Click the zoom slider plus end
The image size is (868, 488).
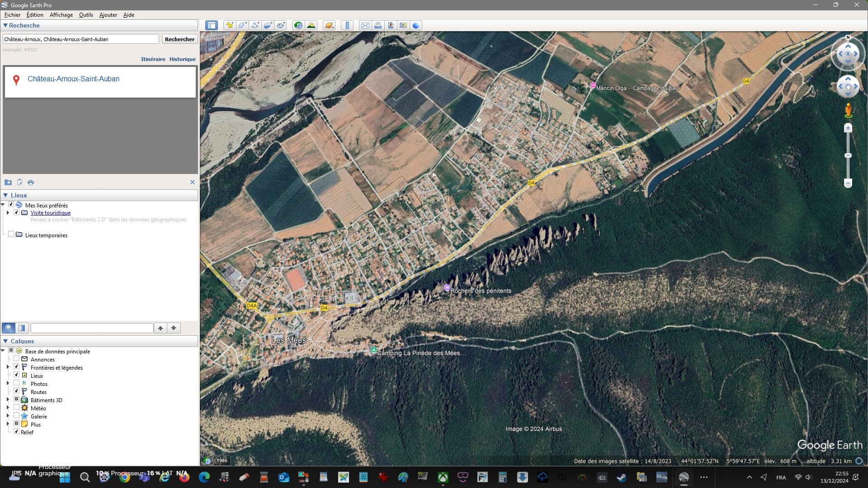coord(848,128)
